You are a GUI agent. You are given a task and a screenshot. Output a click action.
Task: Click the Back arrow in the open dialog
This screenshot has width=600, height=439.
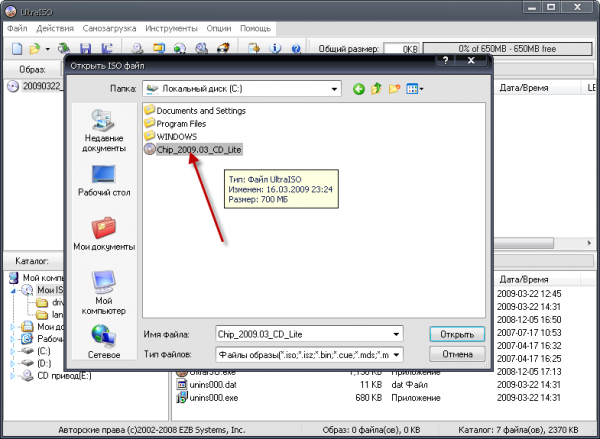click(359, 89)
